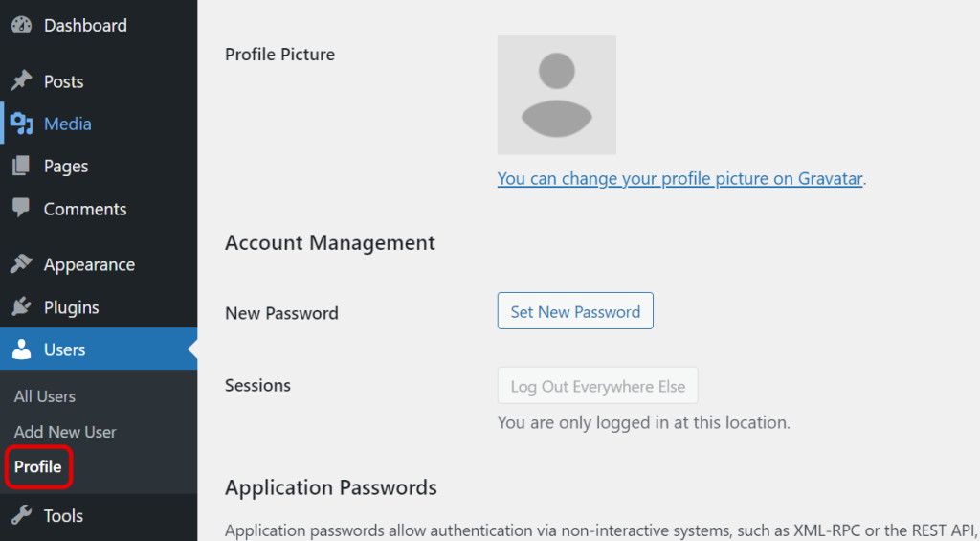Select the Media library icon
980x541 pixels.
(21, 124)
